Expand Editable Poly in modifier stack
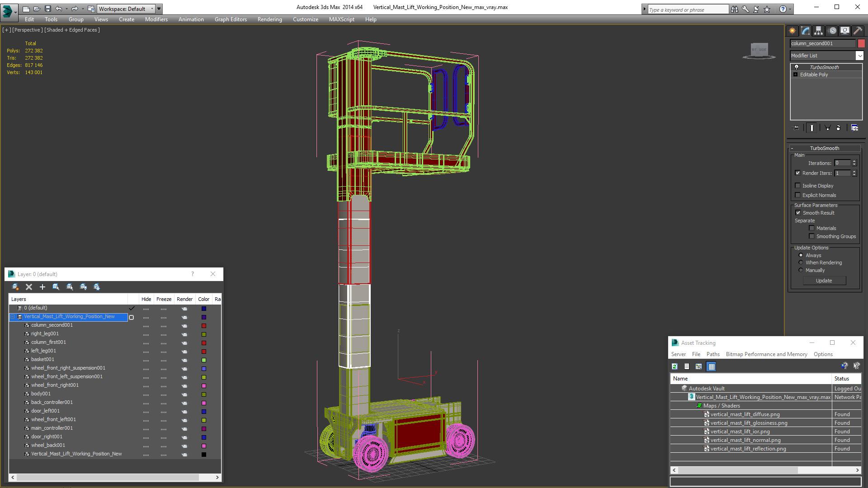Image resolution: width=868 pixels, height=488 pixels. click(795, 75)
